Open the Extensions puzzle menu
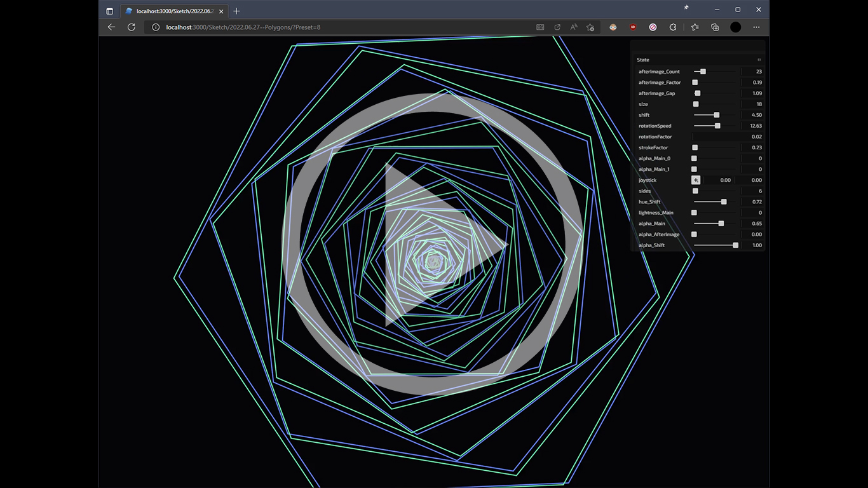 click(x=673, y=27)
